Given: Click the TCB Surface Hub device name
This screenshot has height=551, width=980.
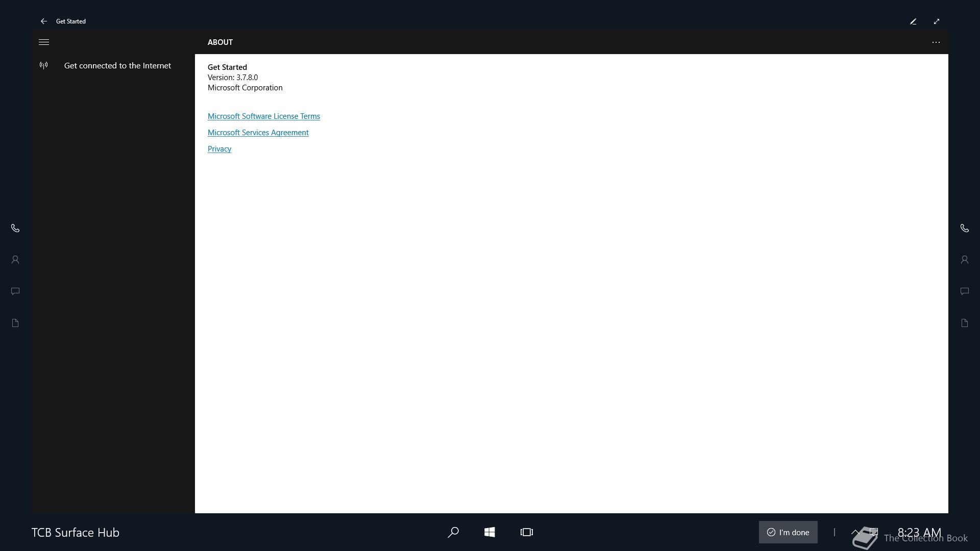Looking at the screenshot, I should tap(76, 532).
